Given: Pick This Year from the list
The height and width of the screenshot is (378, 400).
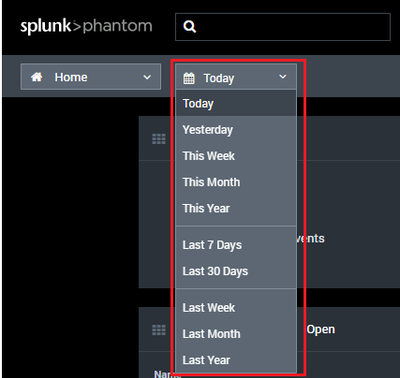Looking at the screenshot, I should tap(236, 209).
